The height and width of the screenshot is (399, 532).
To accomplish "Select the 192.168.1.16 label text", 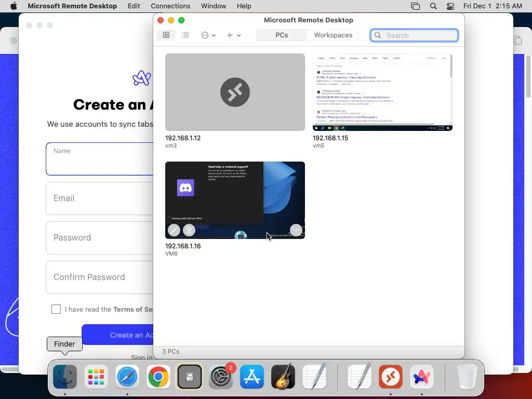I will point(183,246).
